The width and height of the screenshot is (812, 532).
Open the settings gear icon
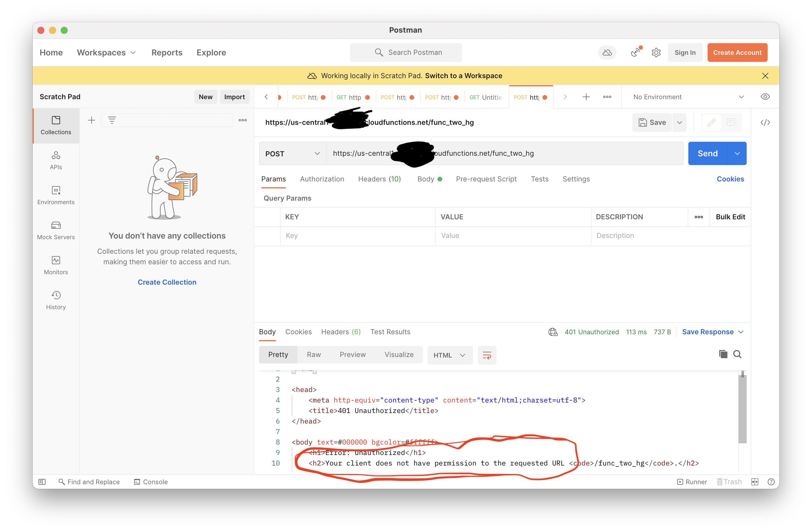[656, 52]
